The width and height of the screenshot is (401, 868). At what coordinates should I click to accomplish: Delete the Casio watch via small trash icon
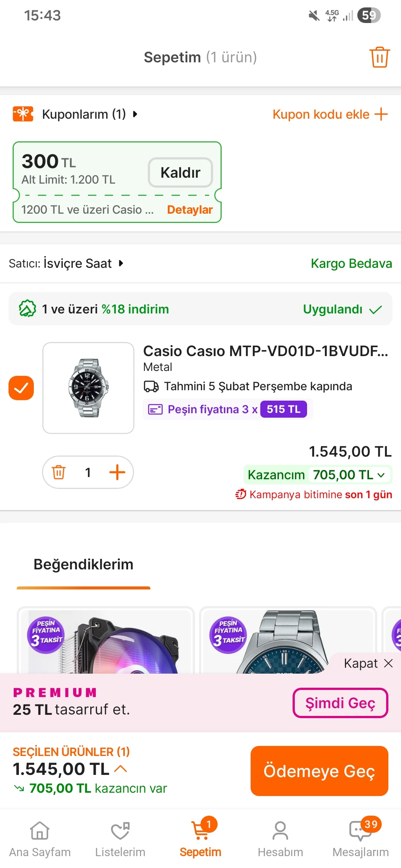(x=59, y=472)
